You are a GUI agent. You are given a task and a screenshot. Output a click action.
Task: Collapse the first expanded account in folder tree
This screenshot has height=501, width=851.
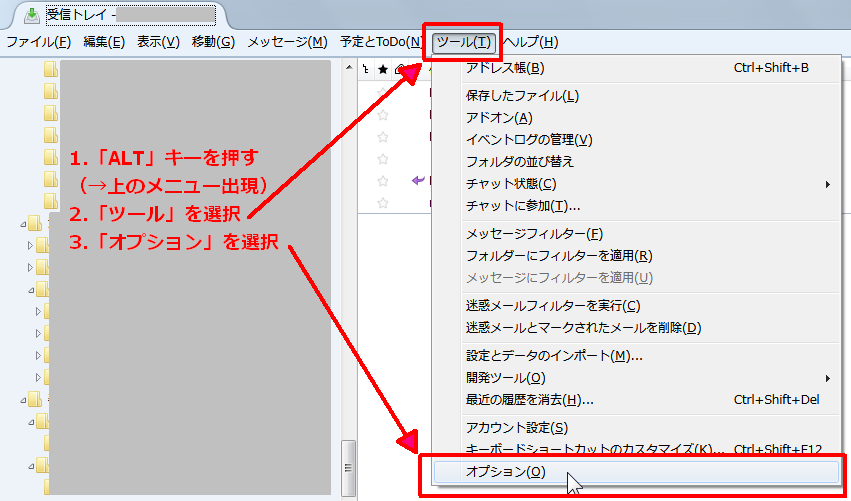tap(23, 223)
